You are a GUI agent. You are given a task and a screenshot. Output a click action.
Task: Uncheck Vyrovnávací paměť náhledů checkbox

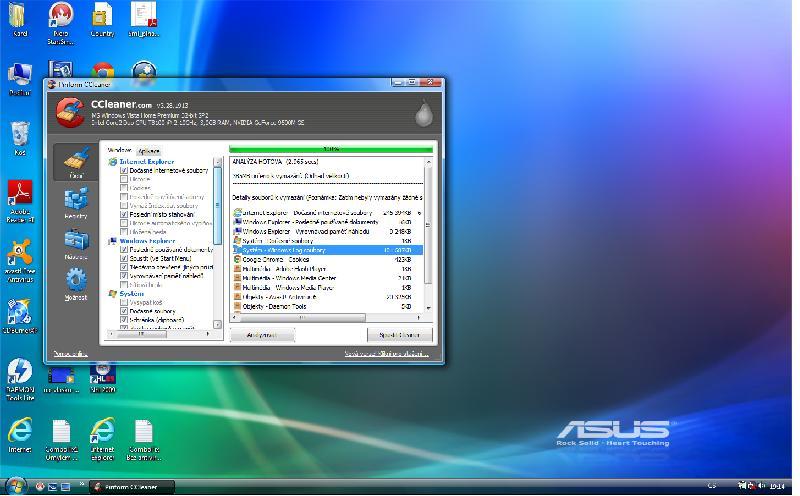coord(123,276)
